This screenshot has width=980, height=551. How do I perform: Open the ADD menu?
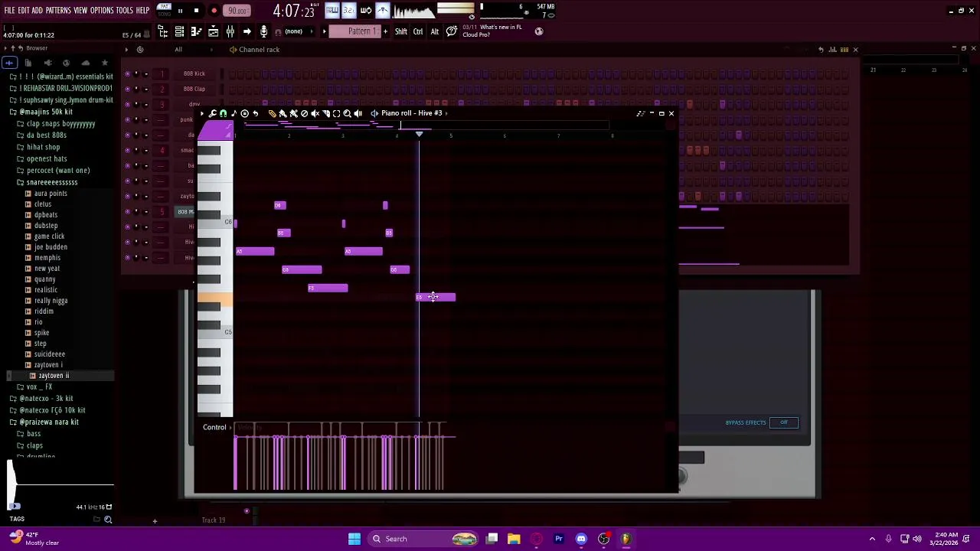(x=37, y=11)
